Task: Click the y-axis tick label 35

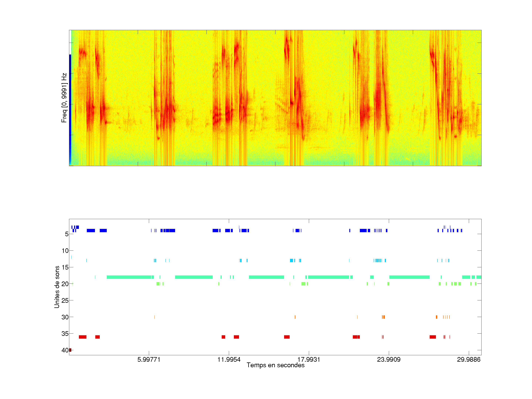Action: click(x=65, y=334)
